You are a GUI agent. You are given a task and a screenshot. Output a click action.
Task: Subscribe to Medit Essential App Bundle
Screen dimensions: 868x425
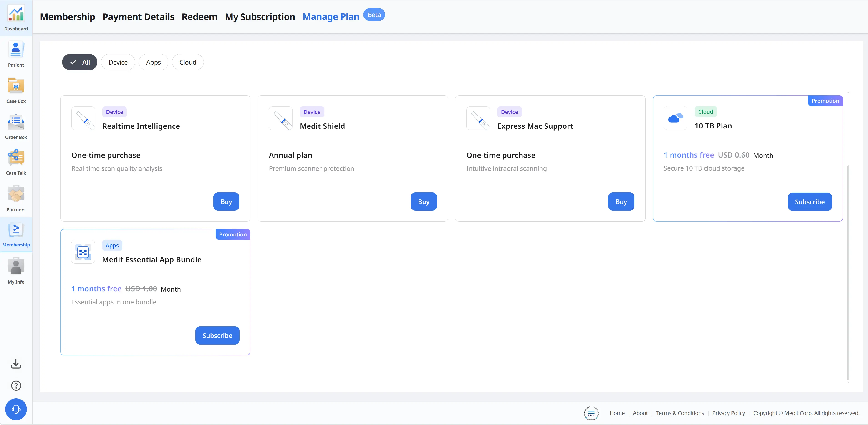click(x=217, y=335)
